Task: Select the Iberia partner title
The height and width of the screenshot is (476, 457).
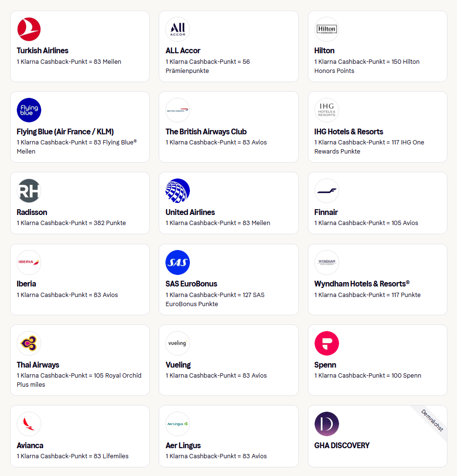Action: (26, 284)
